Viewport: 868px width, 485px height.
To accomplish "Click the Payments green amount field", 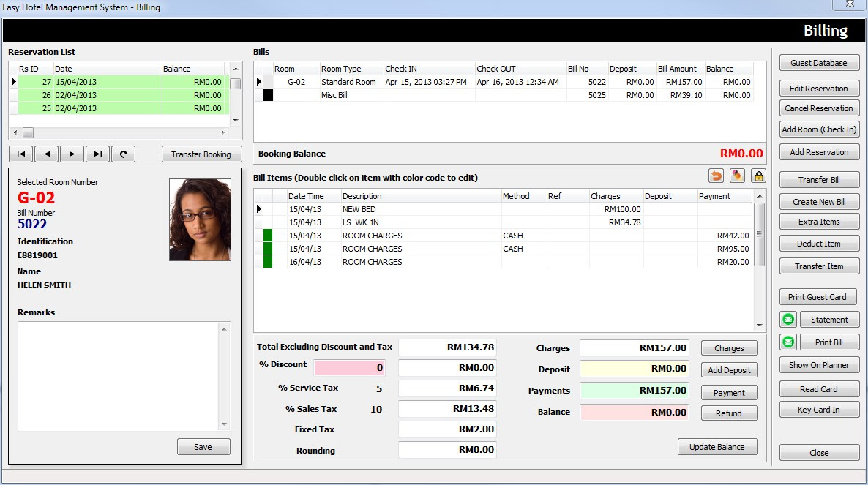I will point(635,391).
